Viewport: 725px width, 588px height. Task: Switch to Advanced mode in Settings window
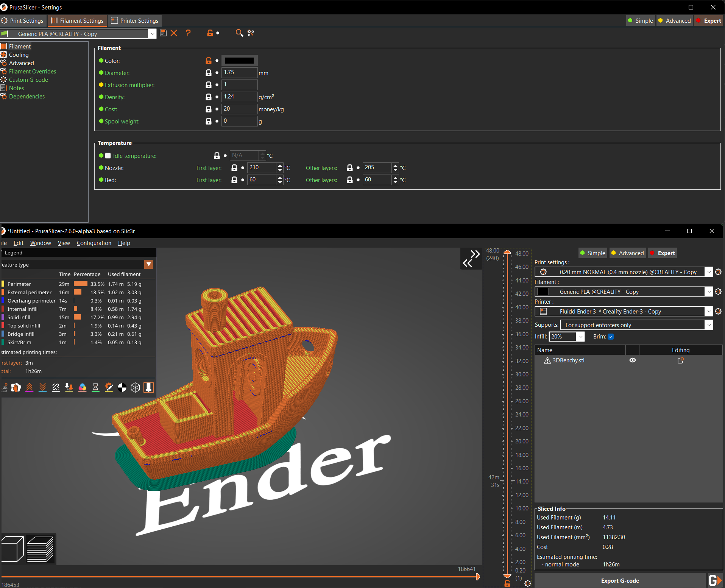point(675,21)
